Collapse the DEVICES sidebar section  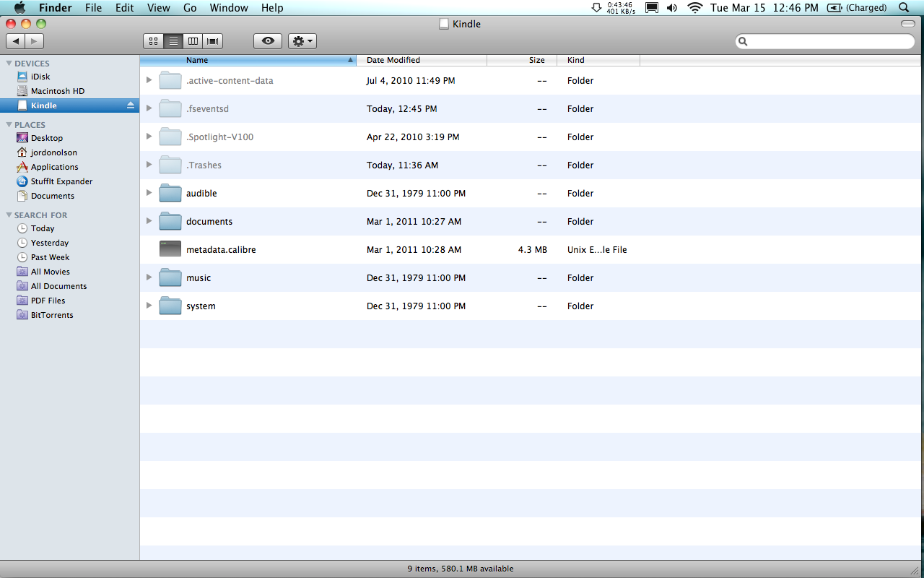[x=9, y=64]
